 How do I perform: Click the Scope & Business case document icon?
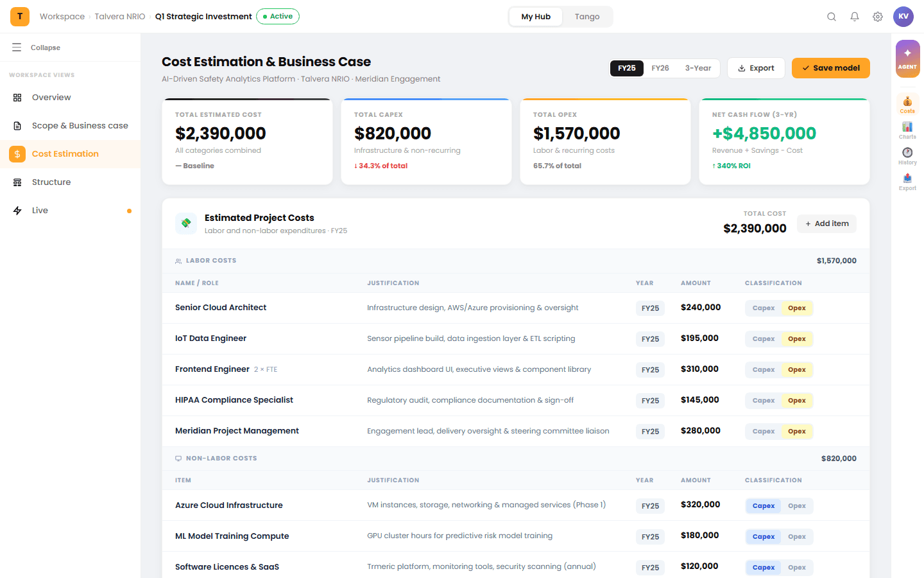tap(17, 126)
